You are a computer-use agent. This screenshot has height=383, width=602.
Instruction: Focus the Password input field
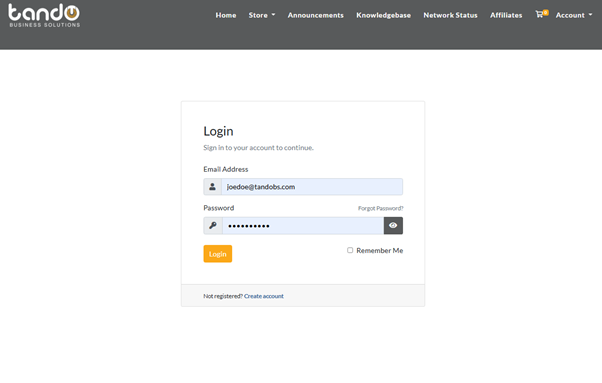(x=303, y=226)
